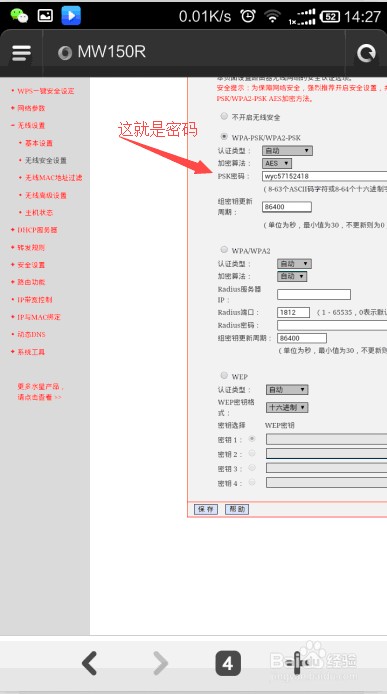The height and width of the screenshot is (694, 387).
Task: Click the Radius服务器 IP field
Action: point(314,294)
